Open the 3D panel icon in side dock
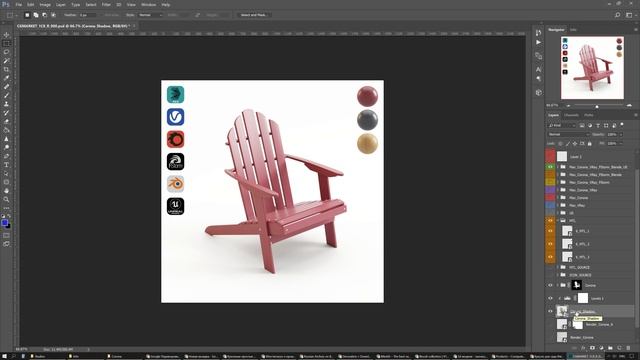Image resolution: width=640 pixels, height=360 pixels. (x=539, y=93)
